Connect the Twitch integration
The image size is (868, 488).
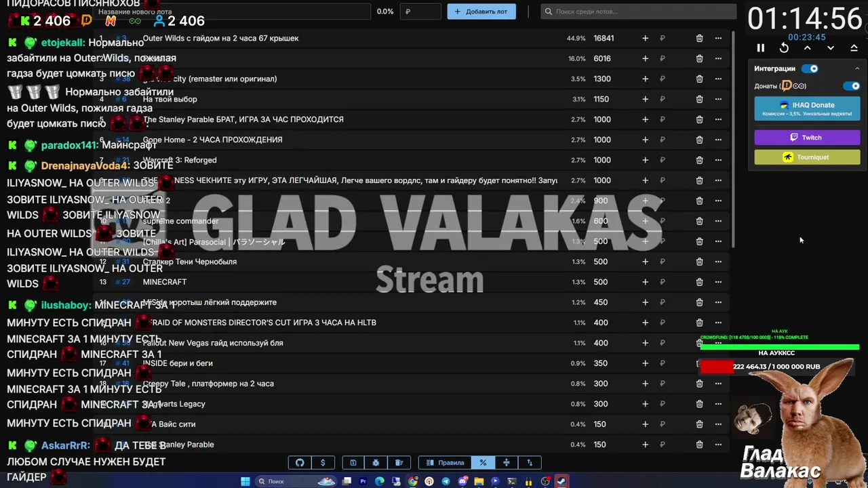pos(807,138)
